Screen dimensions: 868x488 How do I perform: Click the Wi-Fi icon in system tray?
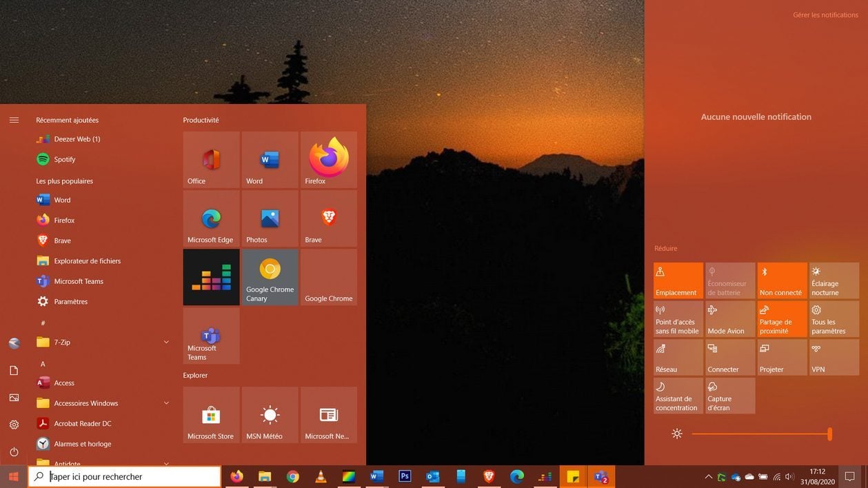click(776, 476)
